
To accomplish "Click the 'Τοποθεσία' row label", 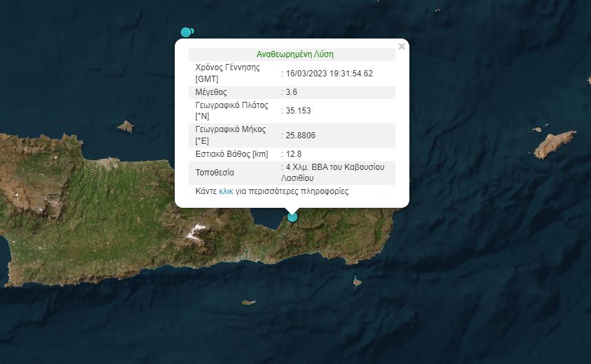I will (x=215, y=173).
